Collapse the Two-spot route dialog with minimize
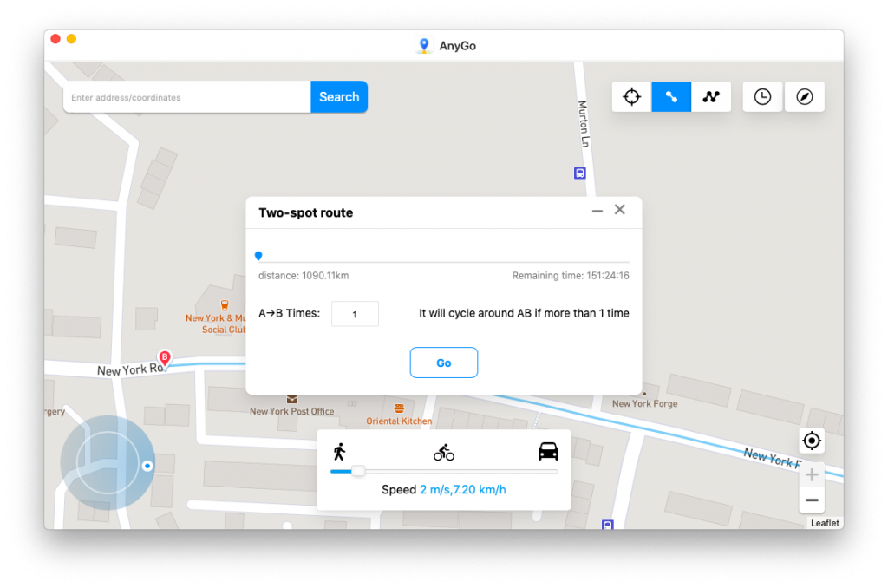This screenshot has width=888, height=588. [x=597, y=210]
